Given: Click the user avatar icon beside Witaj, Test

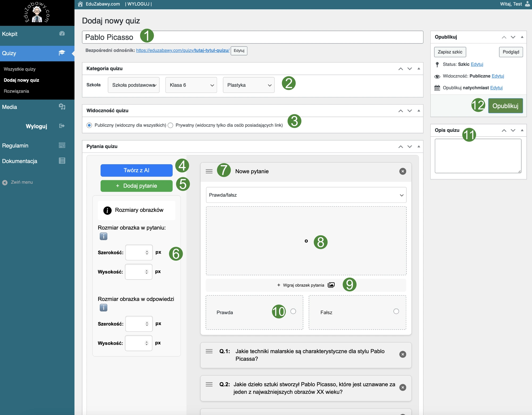Looking at the screenshot, I should 527,4.
